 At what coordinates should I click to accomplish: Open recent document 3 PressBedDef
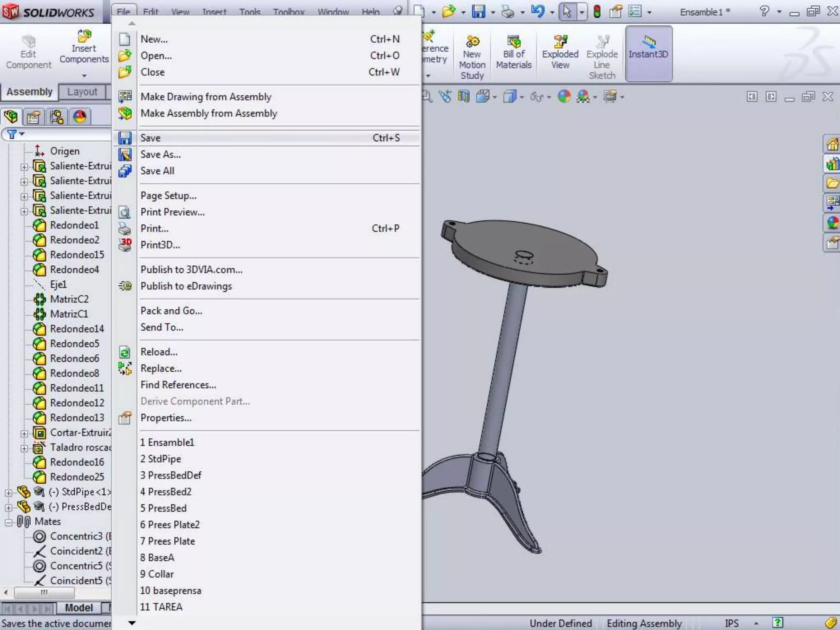[171, 475]
